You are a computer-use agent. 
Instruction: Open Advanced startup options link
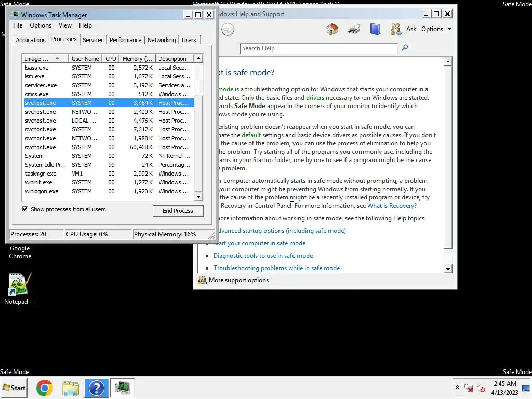(281, 231)
